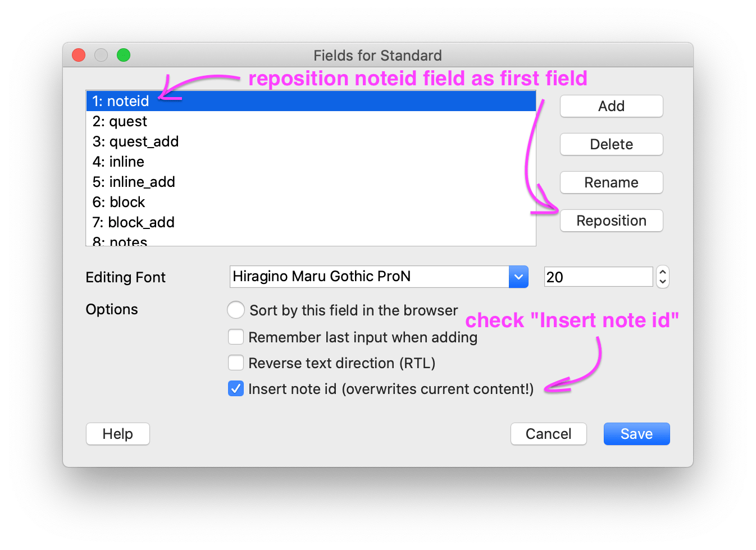Viewport: 756px width, 550px height.
Task: Rename the selected field
Action: coord(611,182)
